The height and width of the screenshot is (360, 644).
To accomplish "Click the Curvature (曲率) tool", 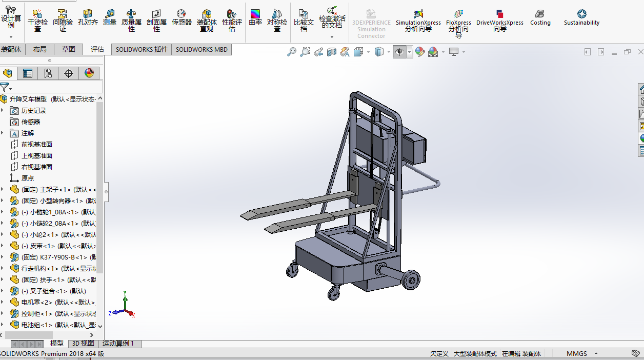I will 255,17.
